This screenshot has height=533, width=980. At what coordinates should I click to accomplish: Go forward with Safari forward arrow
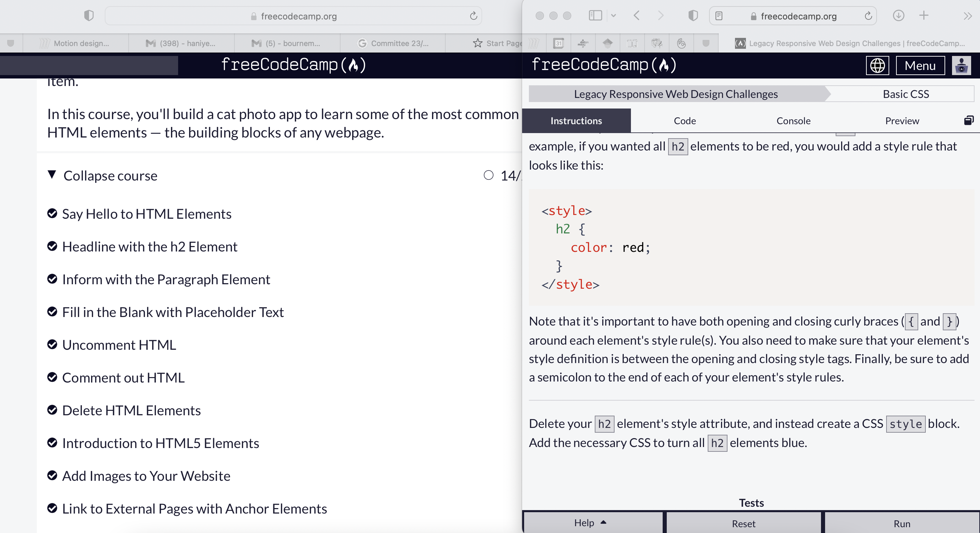click(x=661, y=16)
